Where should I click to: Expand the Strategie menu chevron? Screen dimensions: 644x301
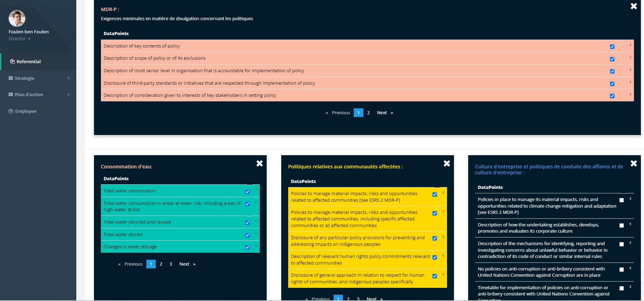pos(69,78)
